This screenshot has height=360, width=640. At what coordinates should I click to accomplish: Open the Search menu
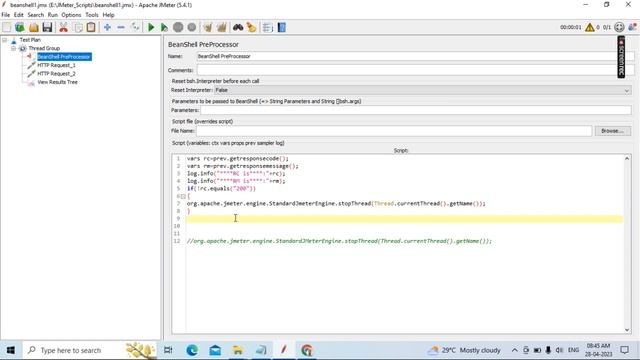(36, 15)
